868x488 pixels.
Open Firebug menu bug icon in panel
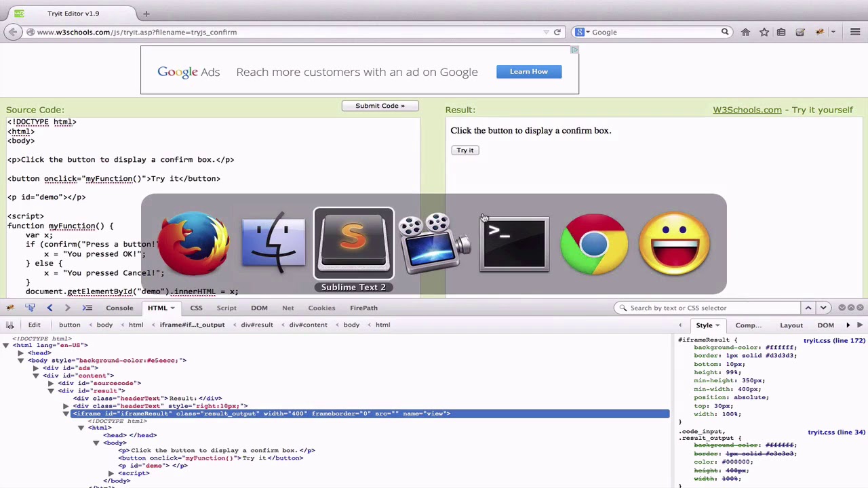[10, 308]
